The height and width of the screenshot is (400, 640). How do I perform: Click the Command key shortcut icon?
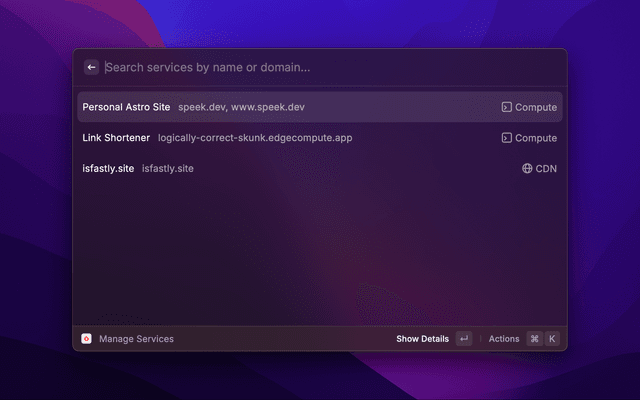pos(534,339)
